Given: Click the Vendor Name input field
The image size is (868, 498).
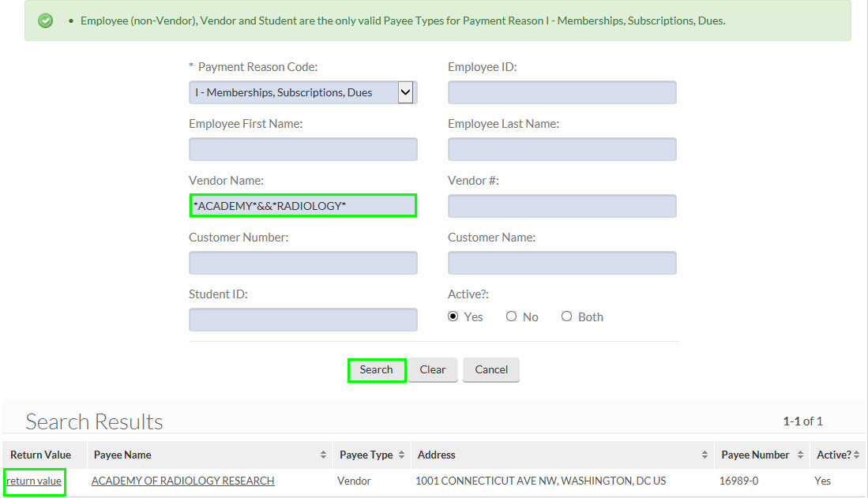Looking at the screenshot, I should pos(302,206).
